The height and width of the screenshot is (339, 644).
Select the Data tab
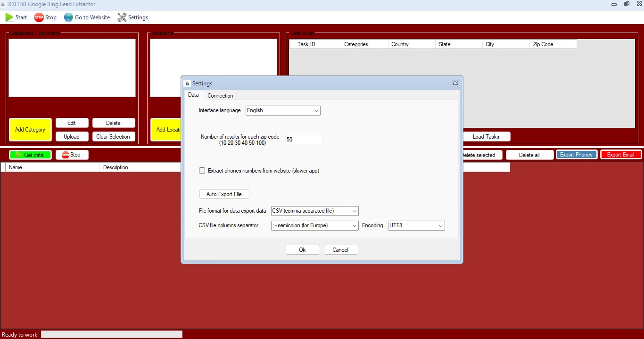193,95
